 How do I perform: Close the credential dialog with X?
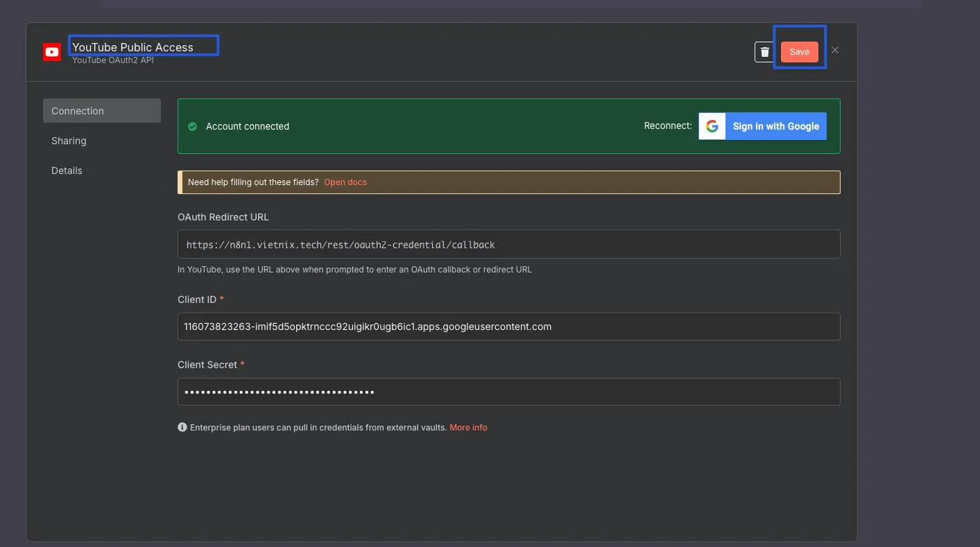[x=835, y=50]
